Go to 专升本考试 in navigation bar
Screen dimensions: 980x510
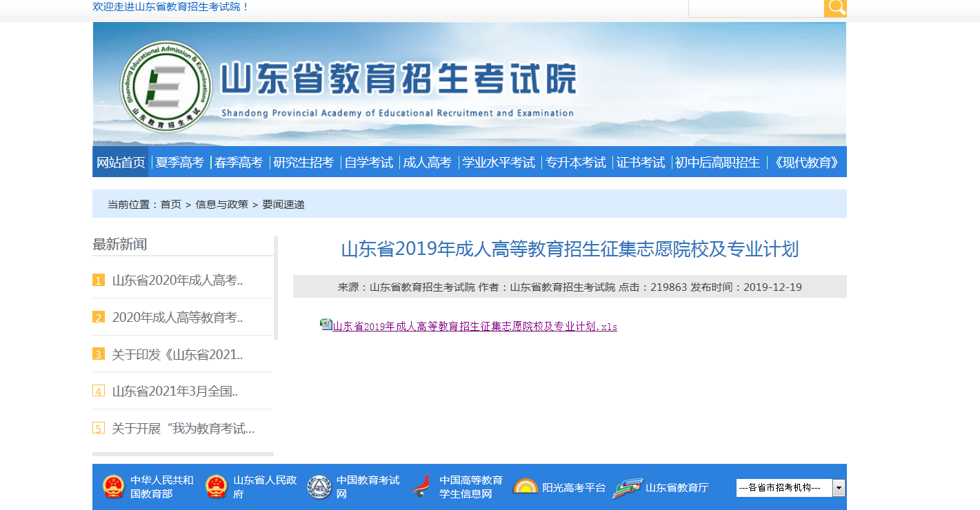coord(575,163)
